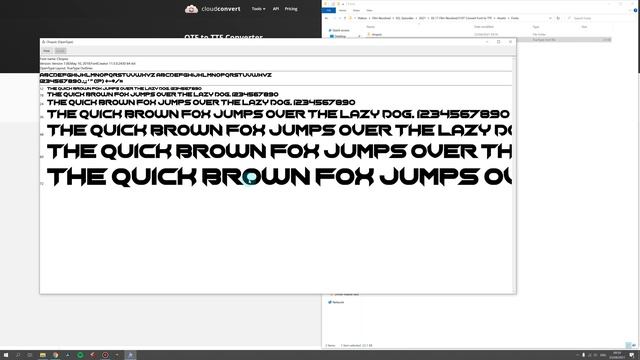This screenshot has width=640, height=360.
Task: Maximize the font viewer window
Action: point(498,42)
